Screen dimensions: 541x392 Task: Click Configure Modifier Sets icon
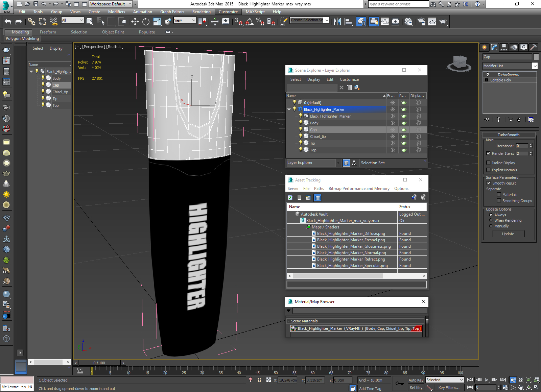tap(531, 120)
